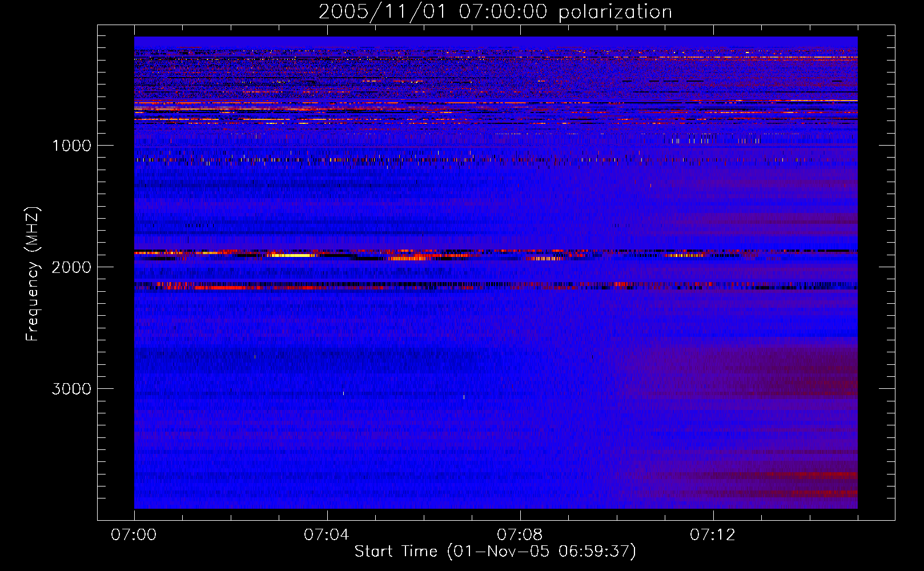This screenshot has height=571, width=924.
Task: Click the 'Frequency (MHZ)' axis label
Action: coord(33,274)
